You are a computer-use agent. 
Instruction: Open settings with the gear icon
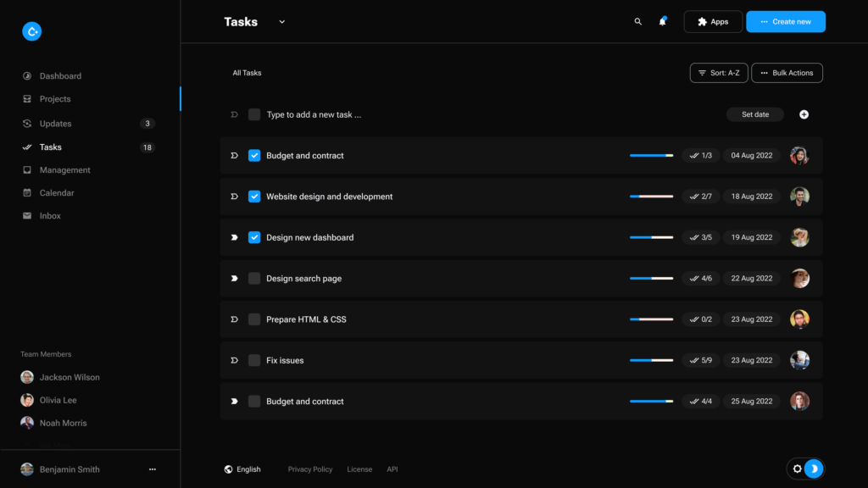click(x=797, y=469)
